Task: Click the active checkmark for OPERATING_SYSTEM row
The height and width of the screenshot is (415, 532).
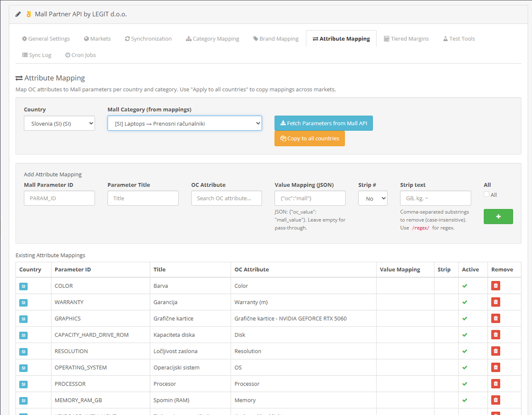Action: click(465, 368)
